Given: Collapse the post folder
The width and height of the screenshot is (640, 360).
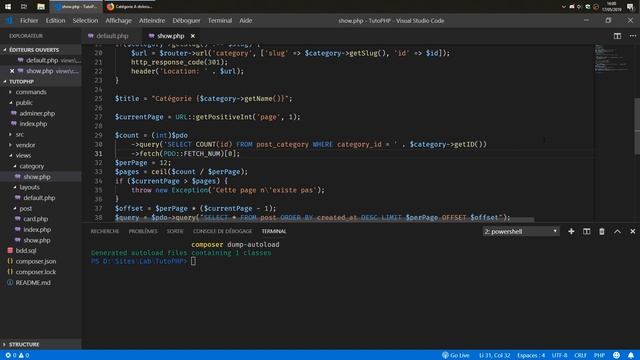Looking at the screenshot, I should coord(25,209).
